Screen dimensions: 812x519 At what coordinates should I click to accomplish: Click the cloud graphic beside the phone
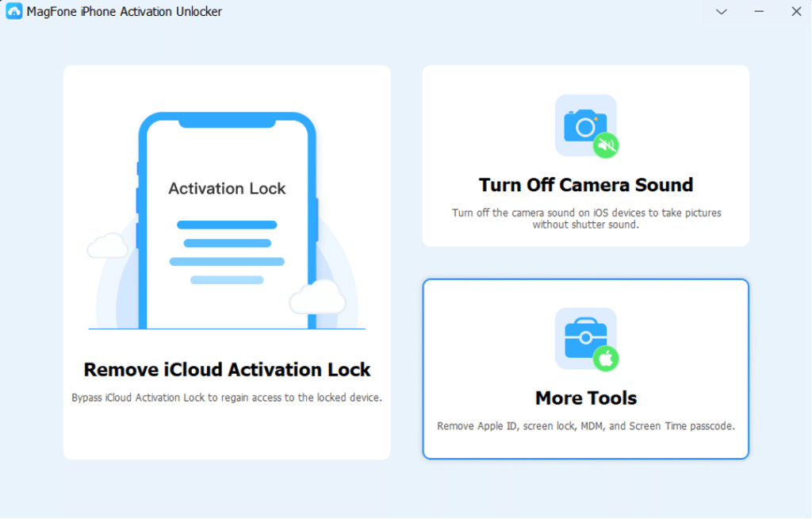pos(108,246)
